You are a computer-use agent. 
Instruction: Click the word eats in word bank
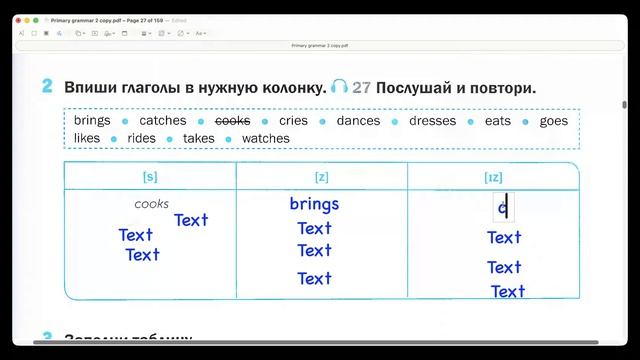[x=498, y=120]
